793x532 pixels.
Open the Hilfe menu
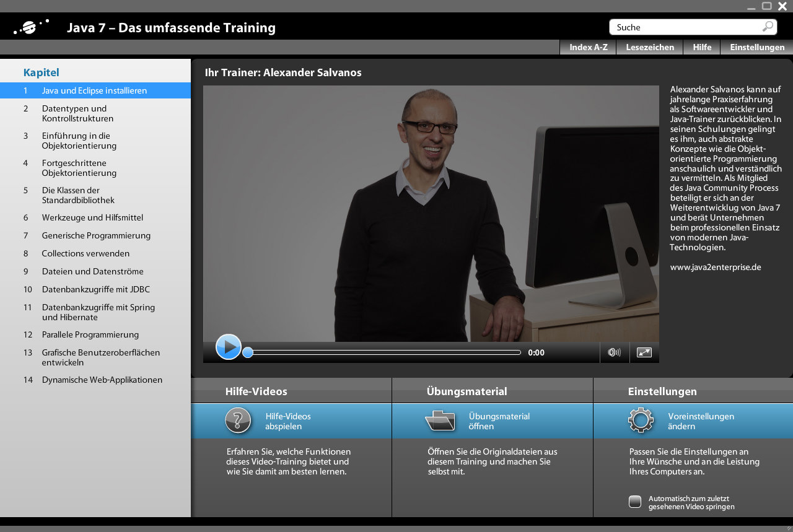(702, 47)
